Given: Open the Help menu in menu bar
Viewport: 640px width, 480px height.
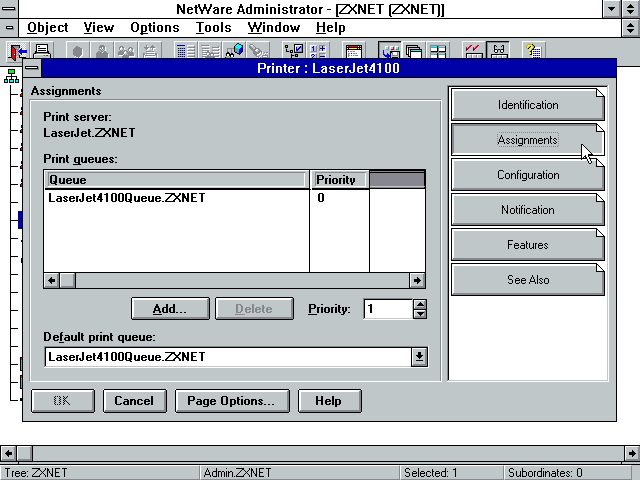Looking at the screenshot, I should tap(331, 28).
